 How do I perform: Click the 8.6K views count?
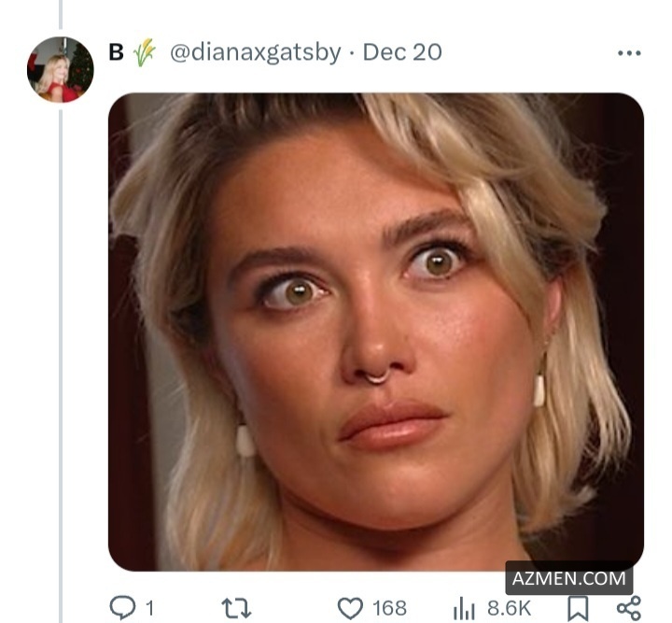(509, 609)
